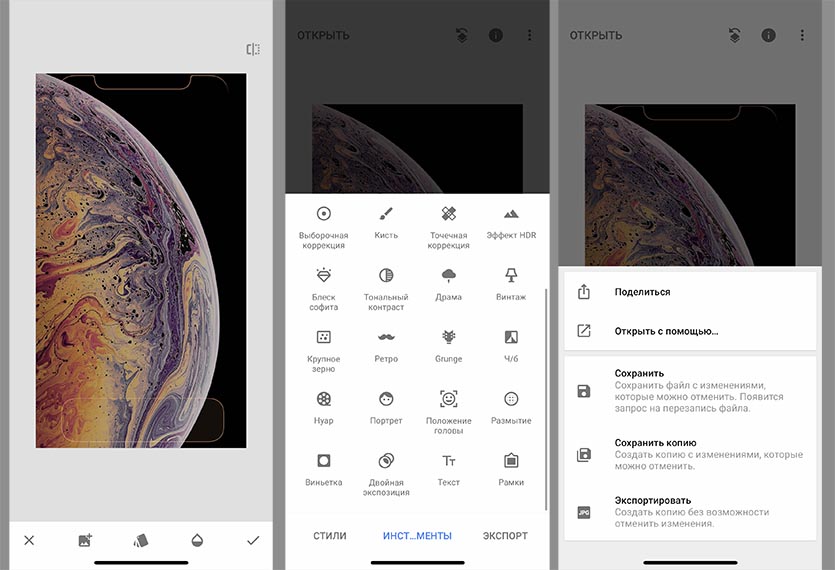Tap the compare split-view icon above the image
The height and width of the screenshot is (570, 835).
tap(253, 49)
